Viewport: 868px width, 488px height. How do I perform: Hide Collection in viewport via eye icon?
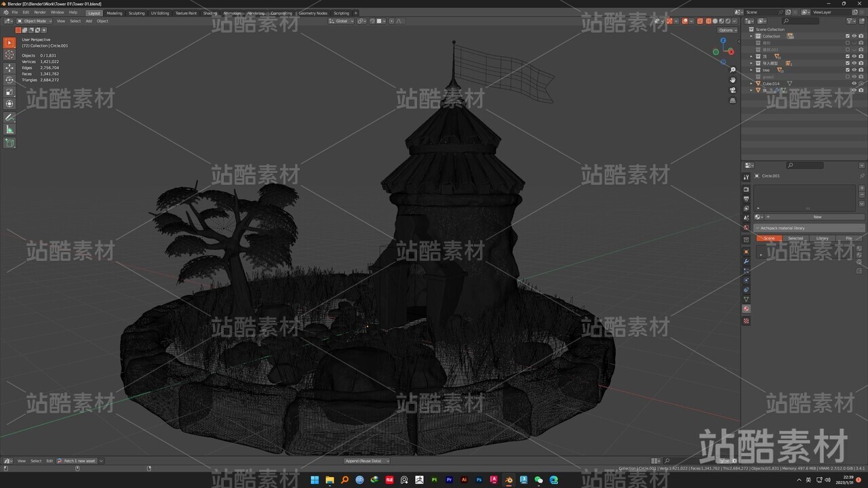pyautogui.click(x=854, y=36)
